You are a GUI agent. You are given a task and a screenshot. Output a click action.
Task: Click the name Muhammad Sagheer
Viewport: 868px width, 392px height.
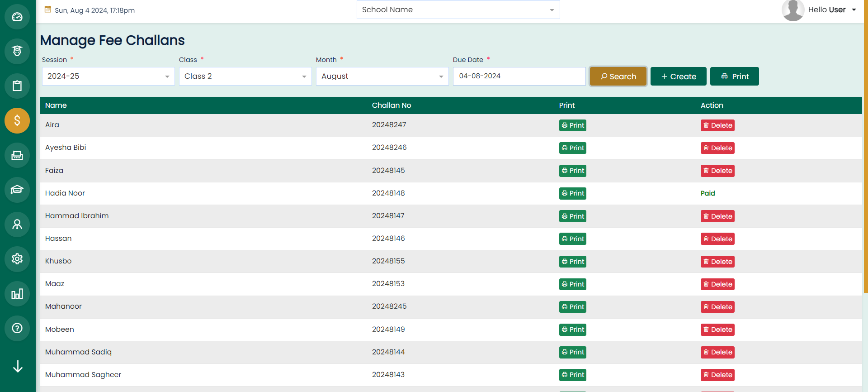coord(83,374)
